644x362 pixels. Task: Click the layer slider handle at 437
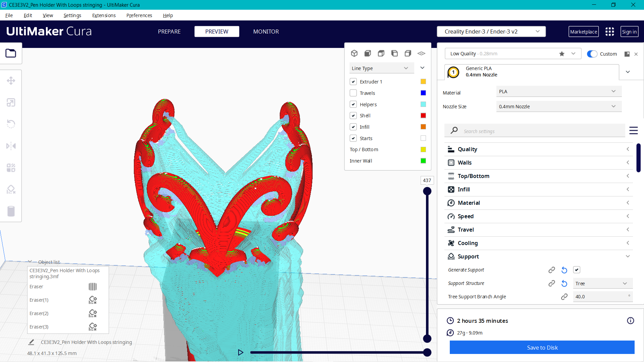point(427,190)
